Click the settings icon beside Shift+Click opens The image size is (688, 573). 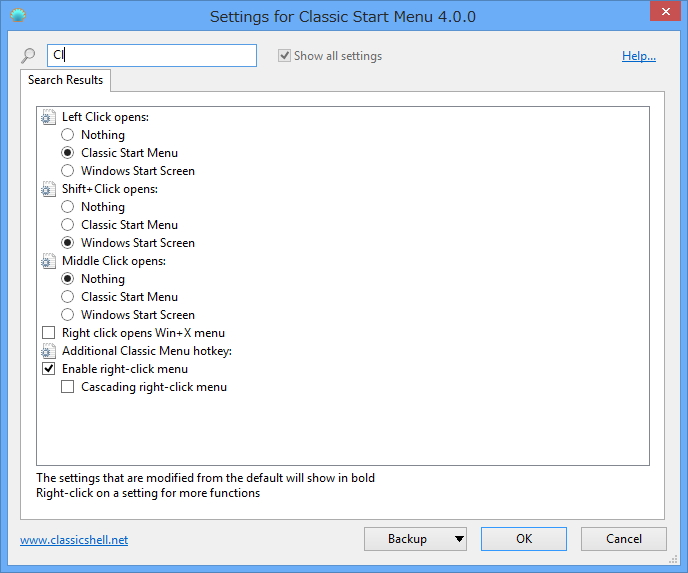coord(48,189)
